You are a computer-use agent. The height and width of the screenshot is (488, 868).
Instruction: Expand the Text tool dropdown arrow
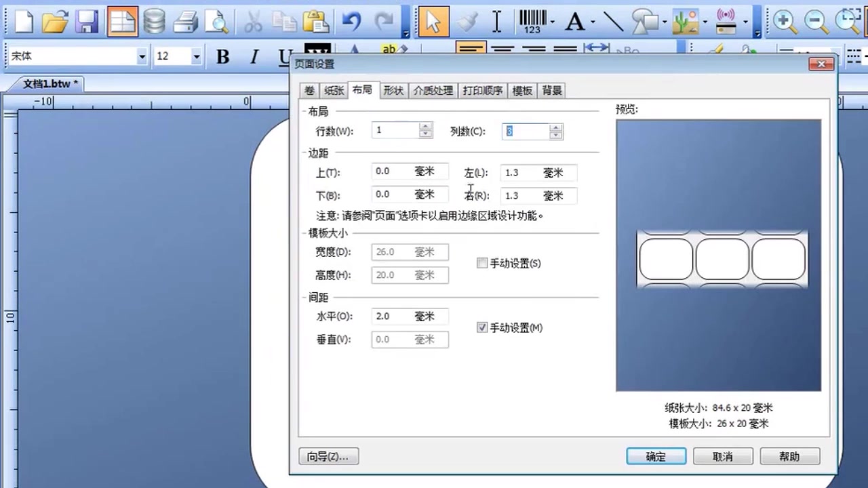(593, 22)
